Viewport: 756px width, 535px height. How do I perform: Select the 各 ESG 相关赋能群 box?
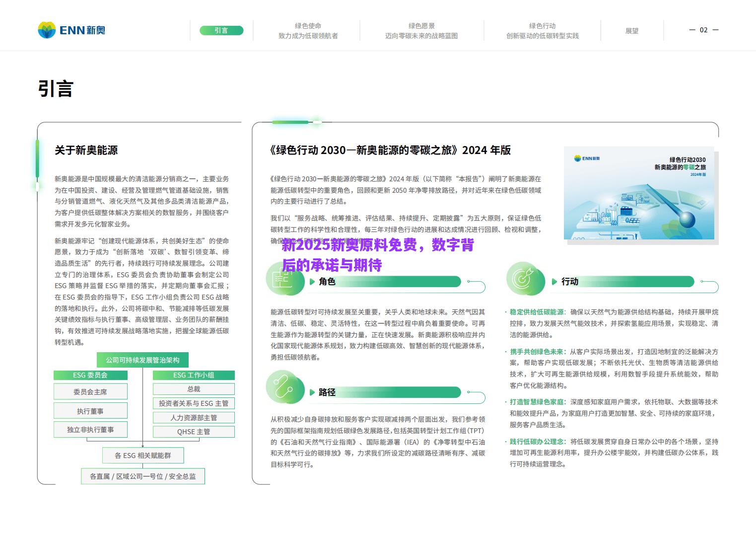coord(143,456)
